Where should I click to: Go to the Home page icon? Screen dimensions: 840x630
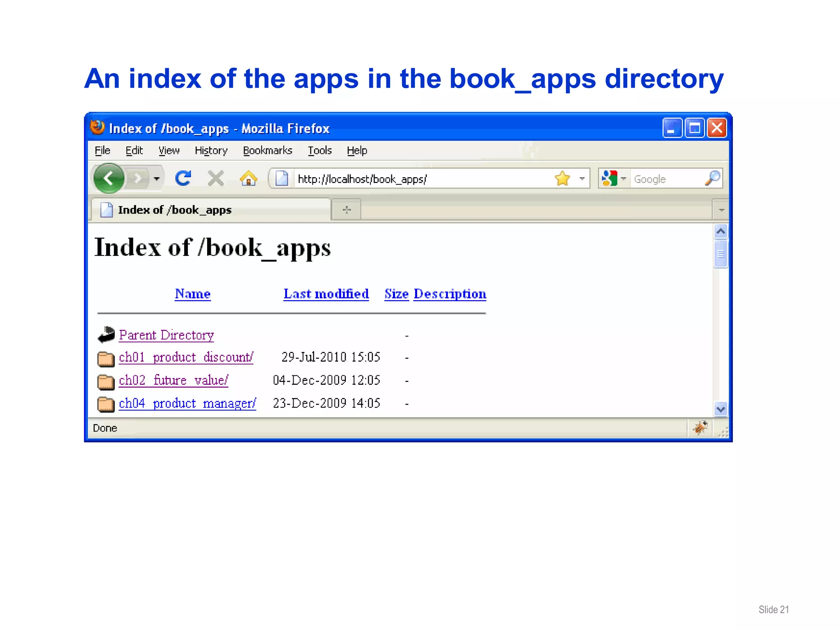(x=248, y=178)
